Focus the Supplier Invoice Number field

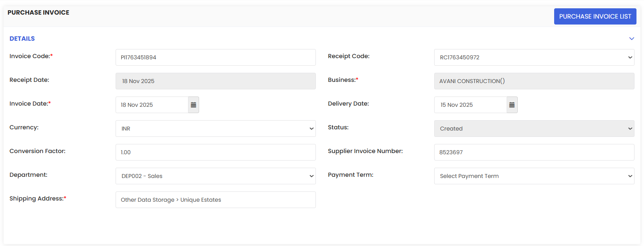[x=534, y=152]
